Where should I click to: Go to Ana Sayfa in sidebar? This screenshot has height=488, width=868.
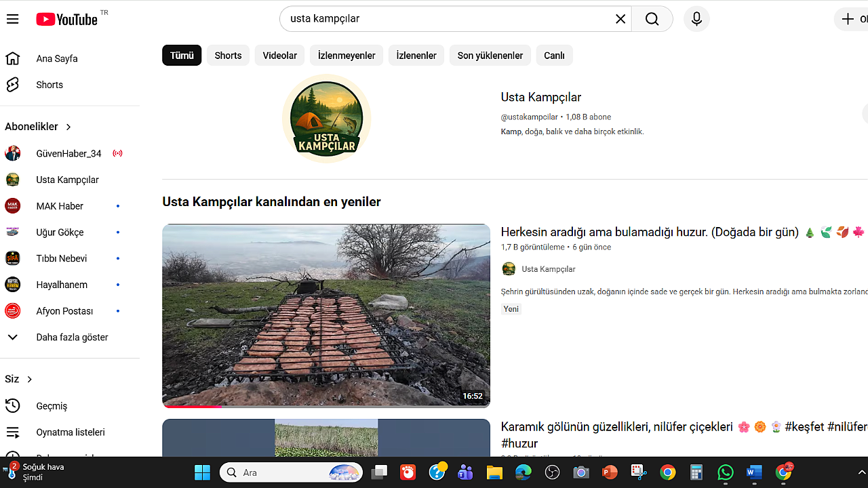point(56,58)
